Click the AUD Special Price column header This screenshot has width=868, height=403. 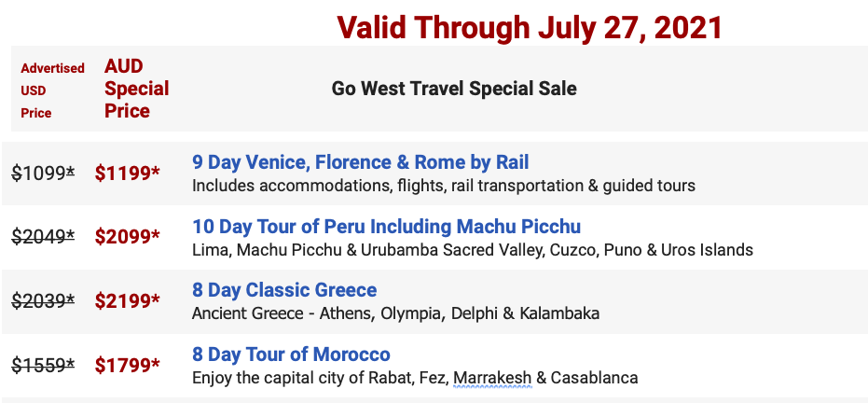pyautogui.click(x=137, y=89)
